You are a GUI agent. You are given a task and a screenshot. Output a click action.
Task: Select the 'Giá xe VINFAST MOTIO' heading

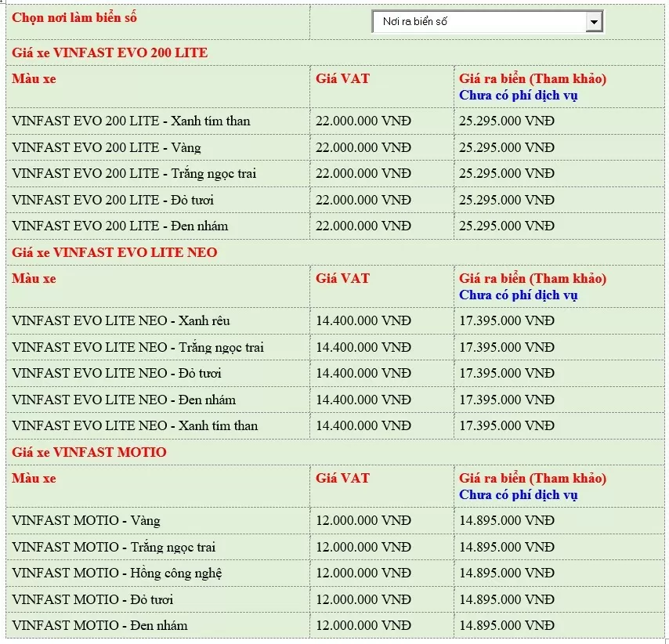pos(89,452)
